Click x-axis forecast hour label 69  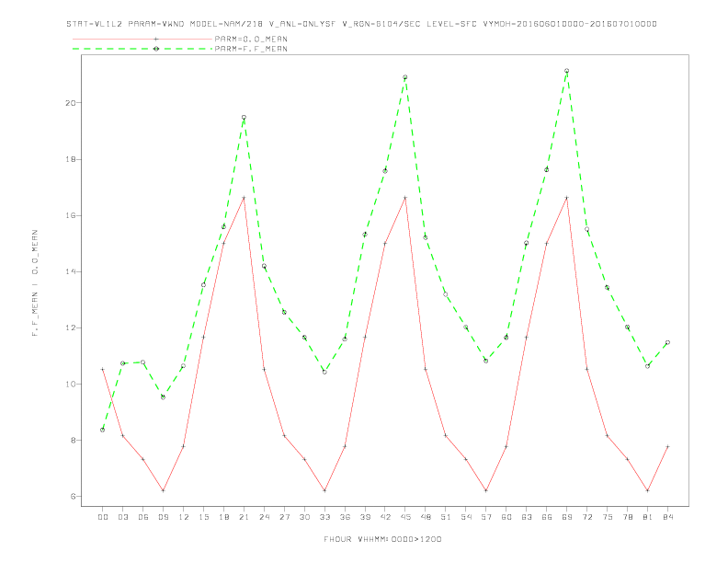point(567,517)
